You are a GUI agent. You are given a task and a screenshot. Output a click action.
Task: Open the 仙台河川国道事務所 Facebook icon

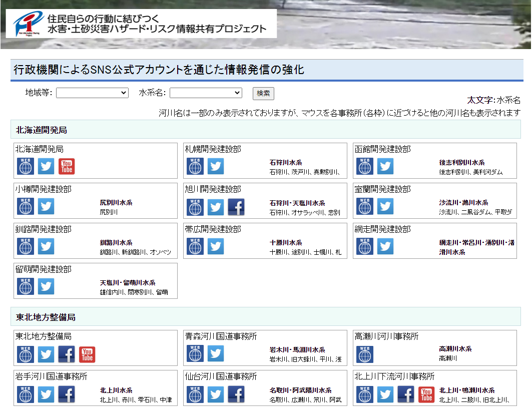coord(236,394)
